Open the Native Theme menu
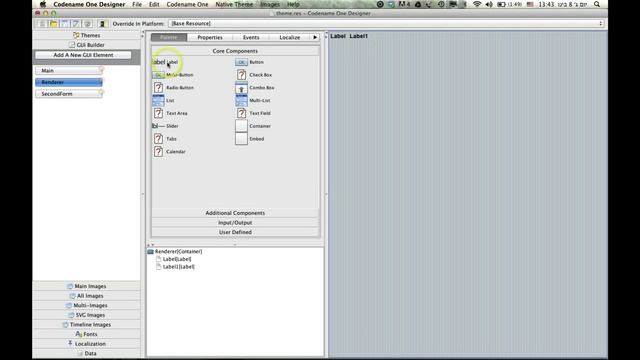Image resolution: width=640 pixels, height=360 pixels. [234, 4]
